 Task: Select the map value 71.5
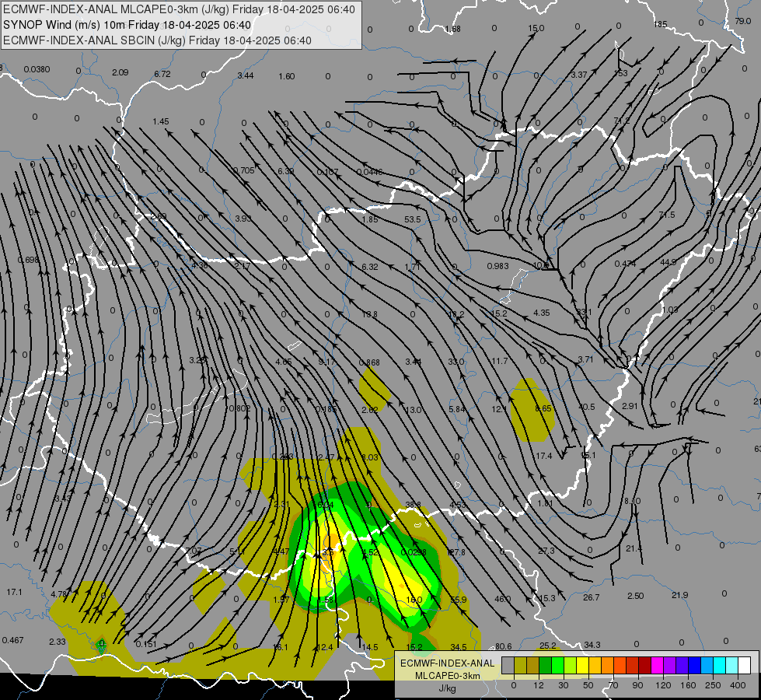click(x=667, y=215)
